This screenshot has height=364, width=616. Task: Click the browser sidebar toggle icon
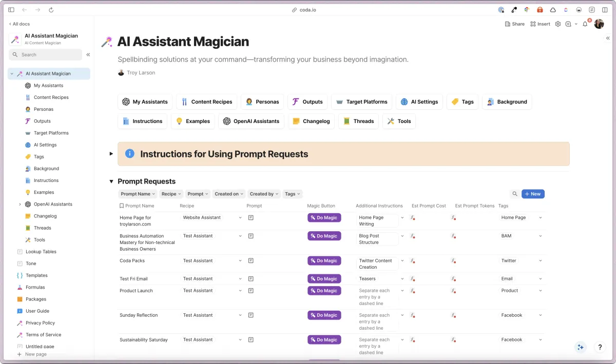11,10
